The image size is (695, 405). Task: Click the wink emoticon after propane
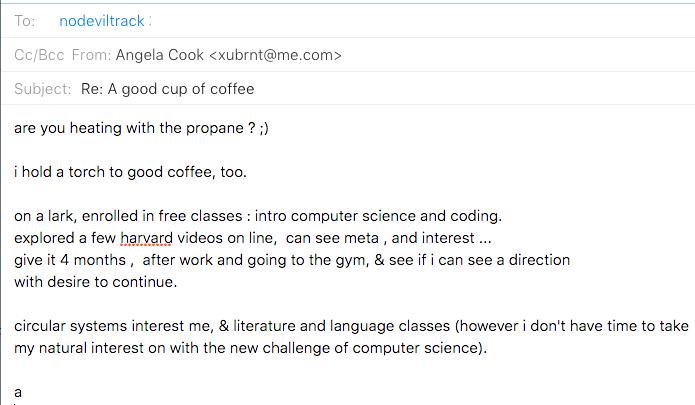[264, 129]
